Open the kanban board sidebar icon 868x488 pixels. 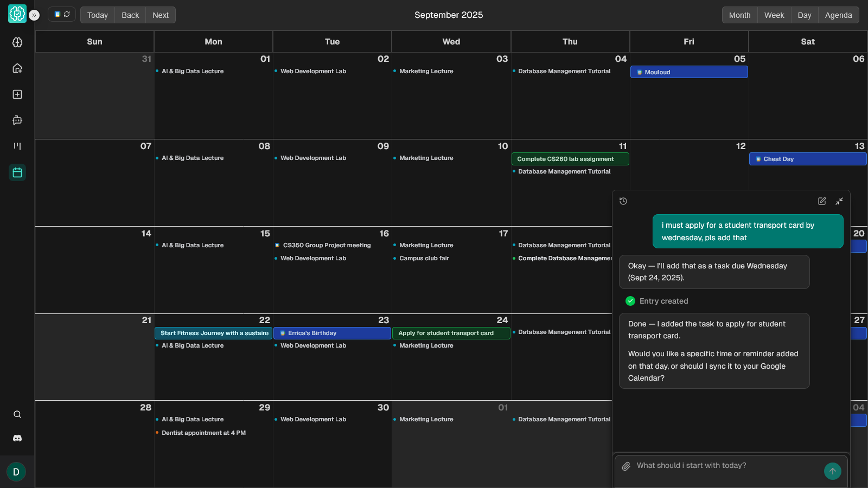17,146
